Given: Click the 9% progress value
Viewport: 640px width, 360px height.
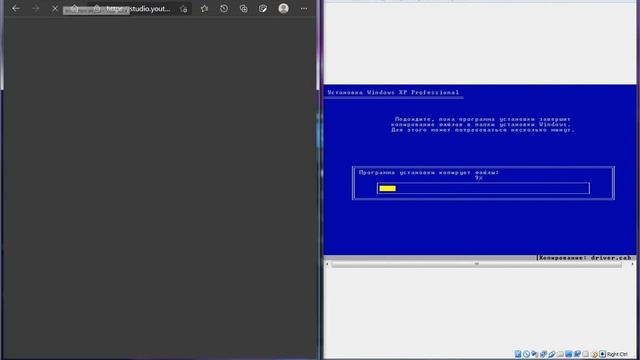Looking at the screenshot, I should 479,178.
